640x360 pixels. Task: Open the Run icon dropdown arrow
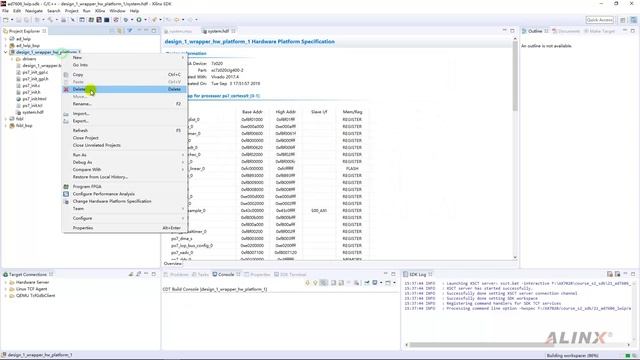tap(145, 20)
